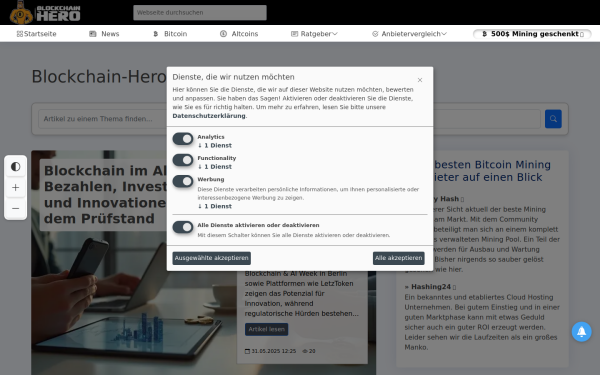Click Ausgewählte akzeptieren button
600x375 pixels.
point(212,258)
